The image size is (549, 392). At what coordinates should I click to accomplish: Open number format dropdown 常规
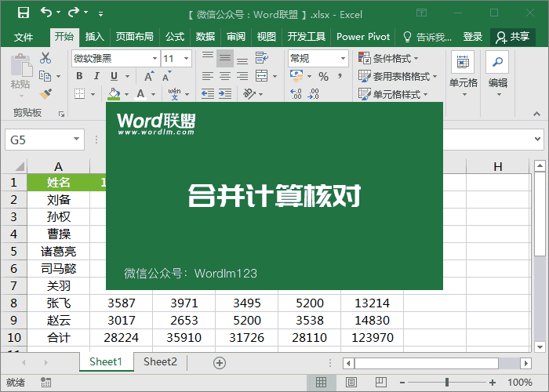(343, 58)
